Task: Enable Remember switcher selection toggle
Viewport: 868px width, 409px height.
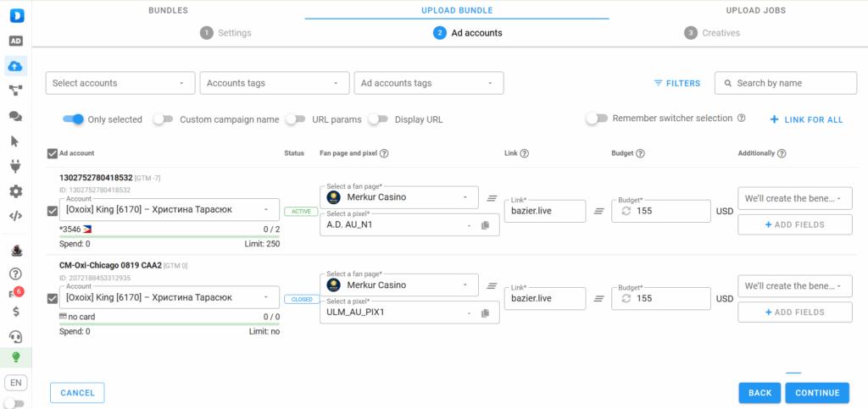Action: (597, 119)
